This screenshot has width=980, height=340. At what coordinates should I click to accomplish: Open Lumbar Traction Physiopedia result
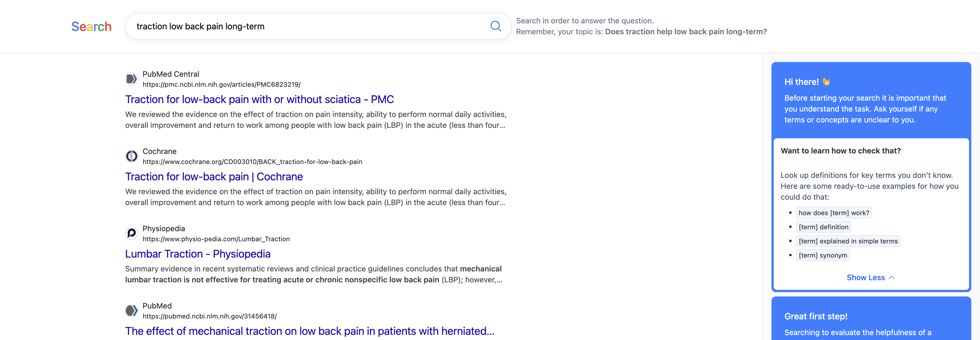(197, 254)
